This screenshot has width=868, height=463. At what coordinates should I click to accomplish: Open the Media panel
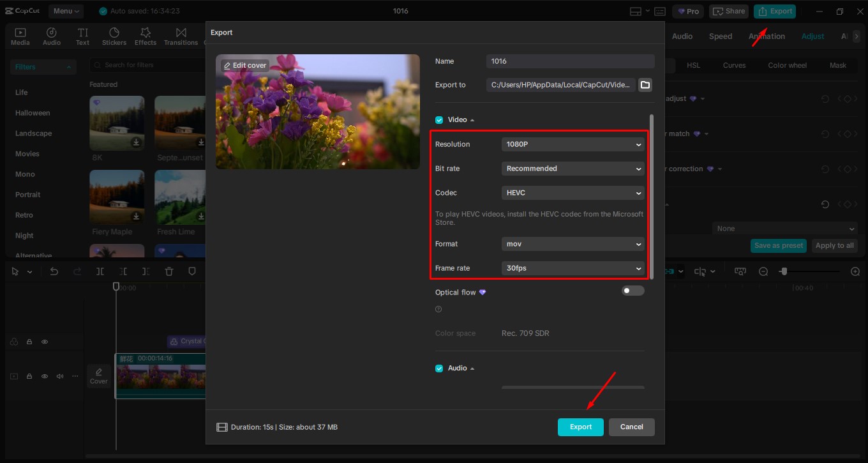tap(20, 36)
